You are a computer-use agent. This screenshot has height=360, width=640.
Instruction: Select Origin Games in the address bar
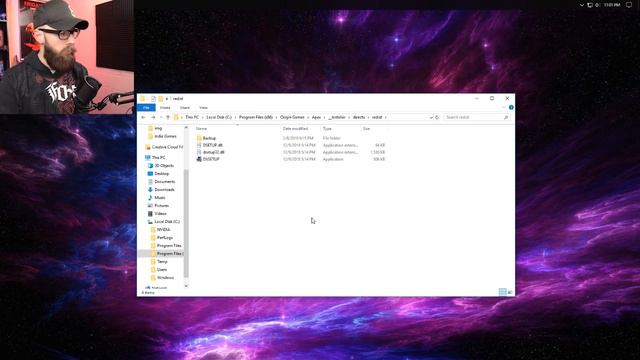pos(292,117)
